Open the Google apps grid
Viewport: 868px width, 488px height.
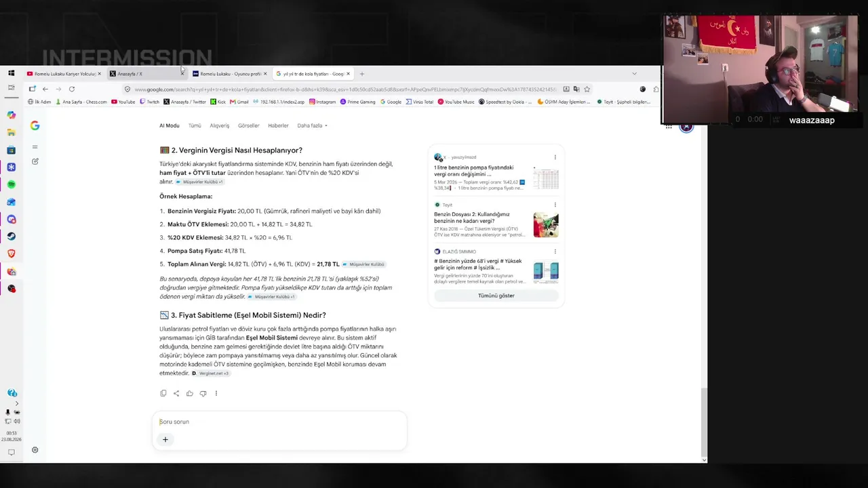[x=669, y=127]
